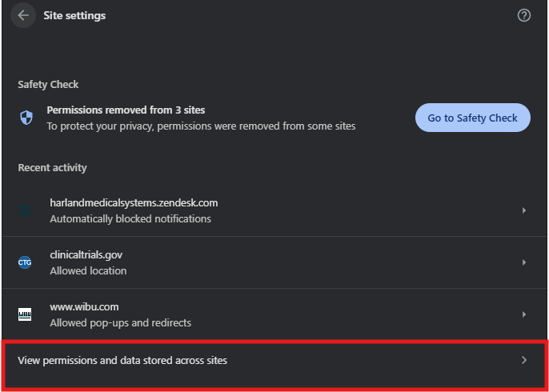Image resolution: width=549 pixels, height=392 pixels.
Task: Expand the www.wibu.com row arrow
Action: pos(524,314)
